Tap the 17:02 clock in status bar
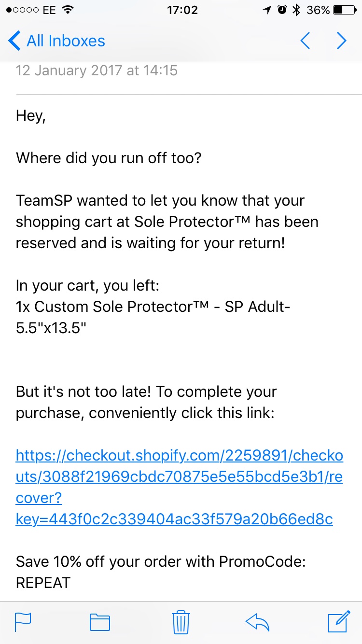 182,10
